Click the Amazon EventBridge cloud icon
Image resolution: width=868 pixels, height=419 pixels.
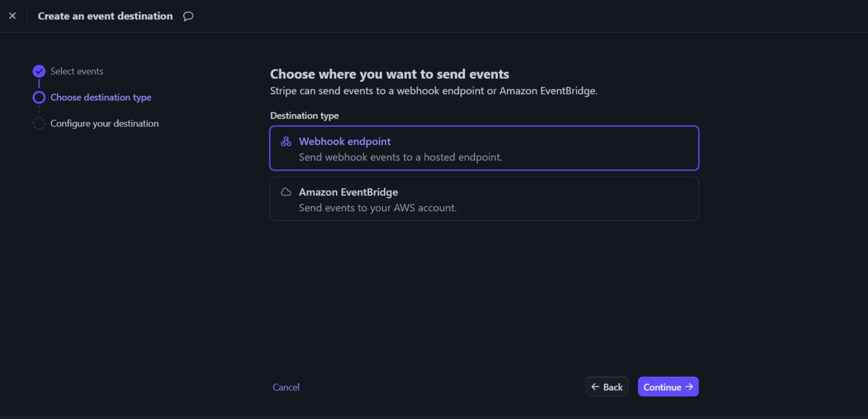[x=286, y=192]
